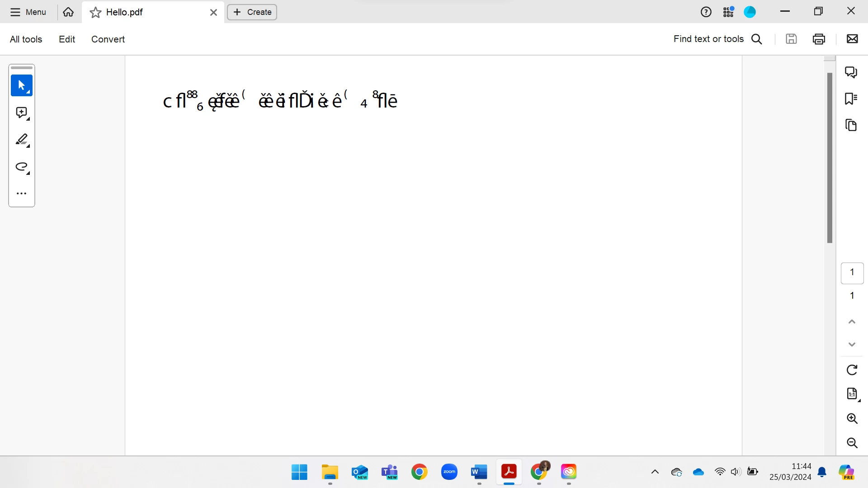Pick the freehand draw lasso tool
Screen dimensions: 868x488
[21, 167]
